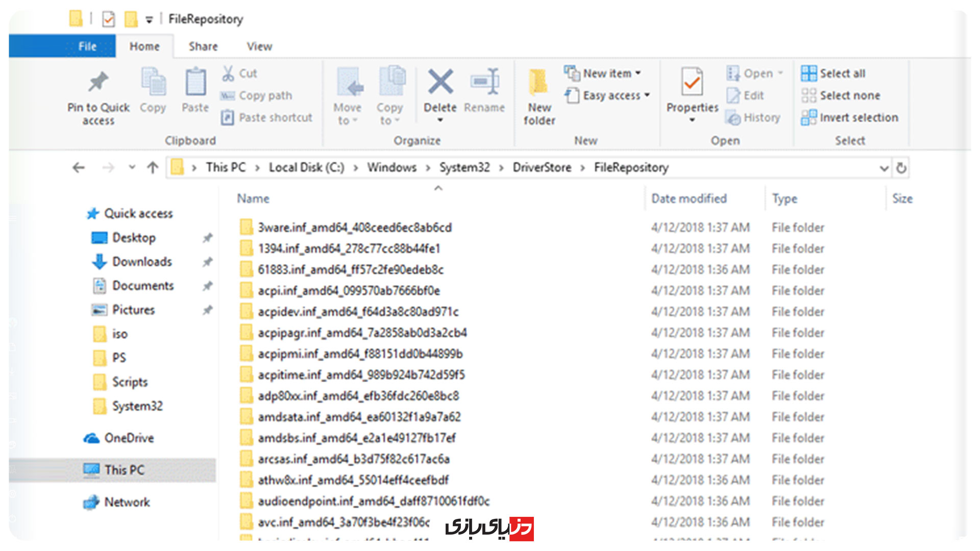Go up one folder with up arrow
980x551 pixels.
click(153, 168)
